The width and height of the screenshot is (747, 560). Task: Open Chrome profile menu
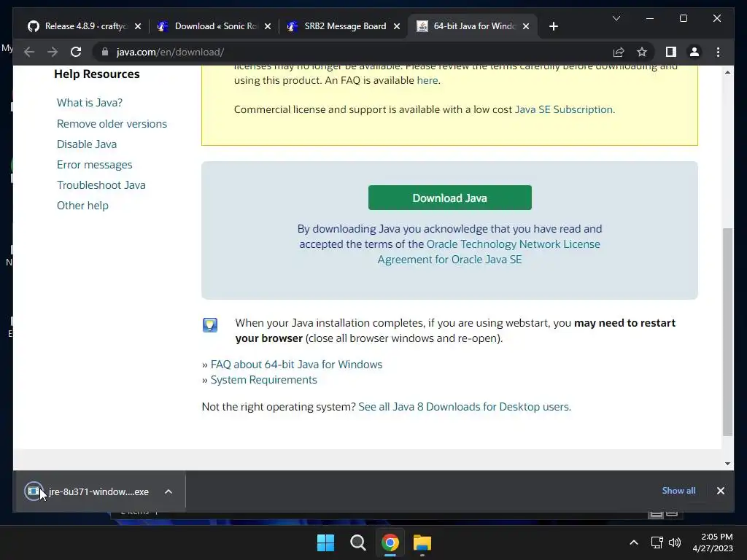pyautogui.click(x=694, y=52)
